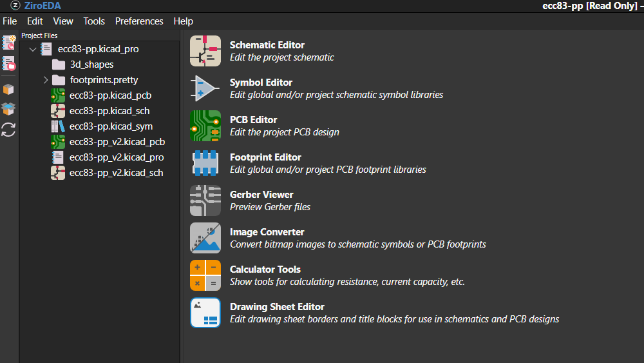644x363 pixels.
Task: Click the 3d_shapes folder icon
Action: tap(59, 64)
